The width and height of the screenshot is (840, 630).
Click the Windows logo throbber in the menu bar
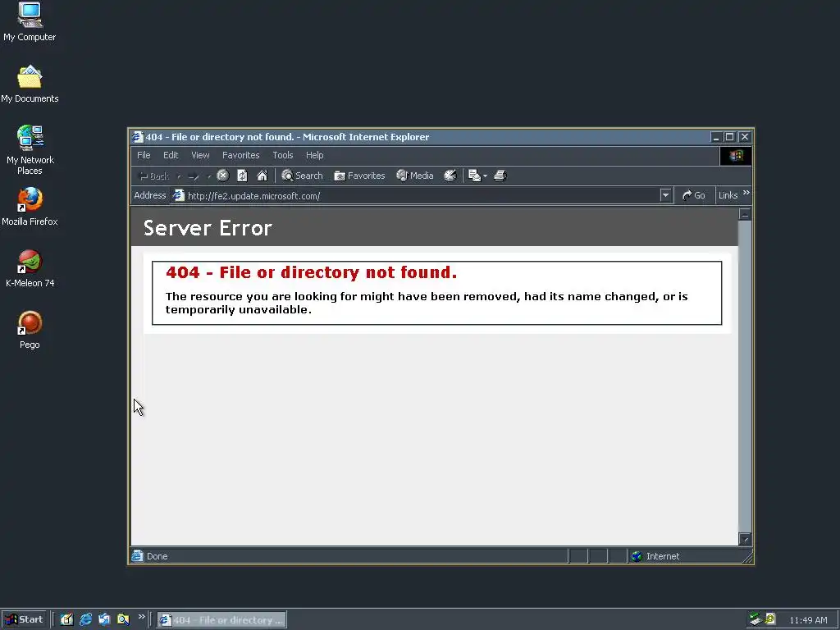[x=736, y=155]
